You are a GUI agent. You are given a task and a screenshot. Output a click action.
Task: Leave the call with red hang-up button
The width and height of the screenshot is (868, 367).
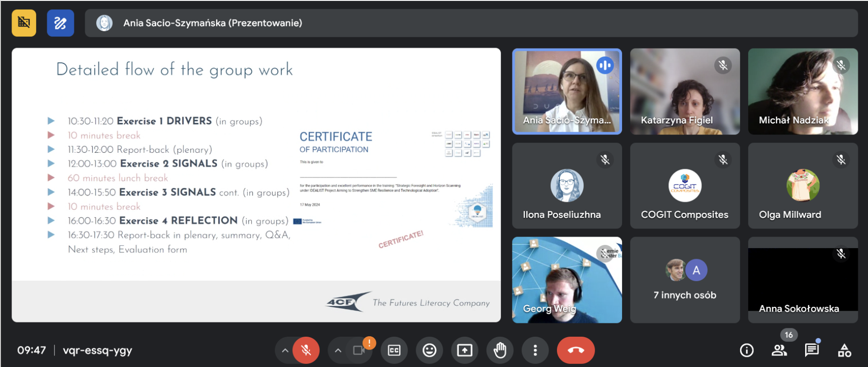pos(576,350)
